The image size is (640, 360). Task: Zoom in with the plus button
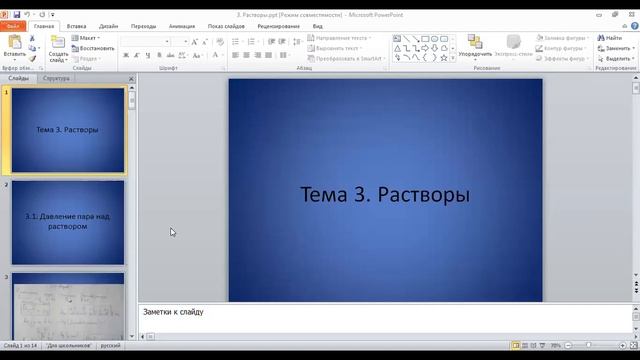(x=622, y=346)
